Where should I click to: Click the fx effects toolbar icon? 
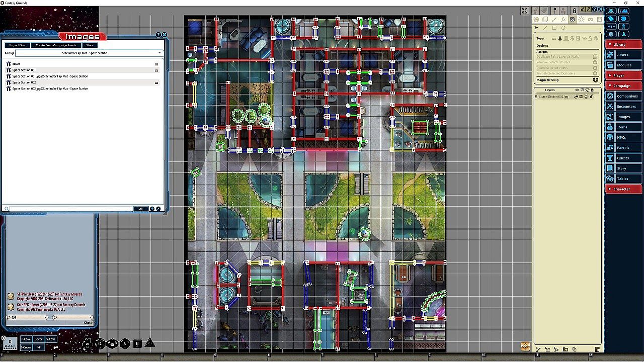pos(563,19)
